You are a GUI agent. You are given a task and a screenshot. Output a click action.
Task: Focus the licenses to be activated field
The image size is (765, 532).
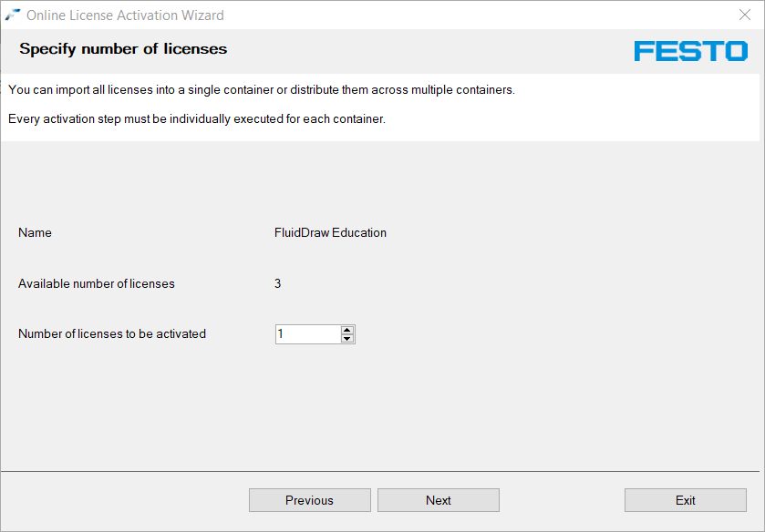point(307,334)
